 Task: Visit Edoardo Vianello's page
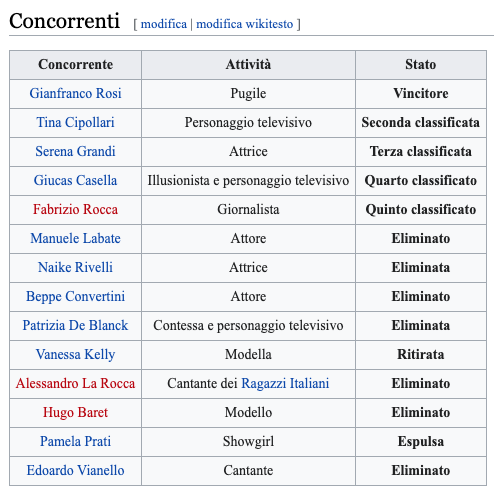pyautogui.click(x=75, y=470)
